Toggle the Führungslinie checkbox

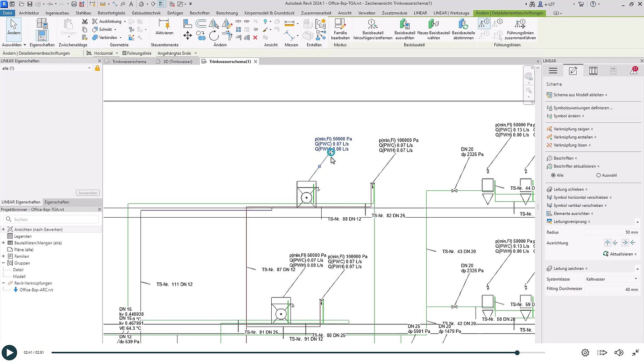point(125,53)
